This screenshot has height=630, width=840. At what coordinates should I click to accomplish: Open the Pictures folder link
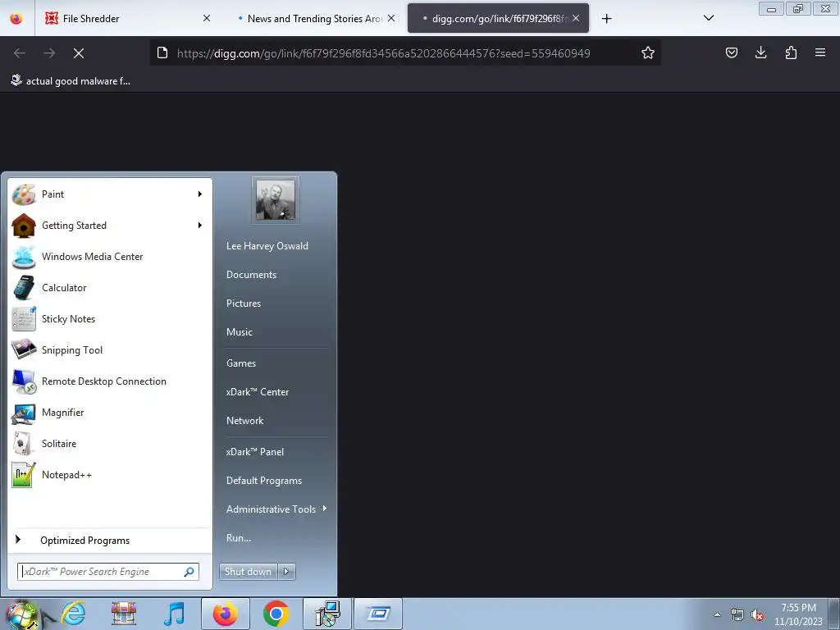coord(244,304)
